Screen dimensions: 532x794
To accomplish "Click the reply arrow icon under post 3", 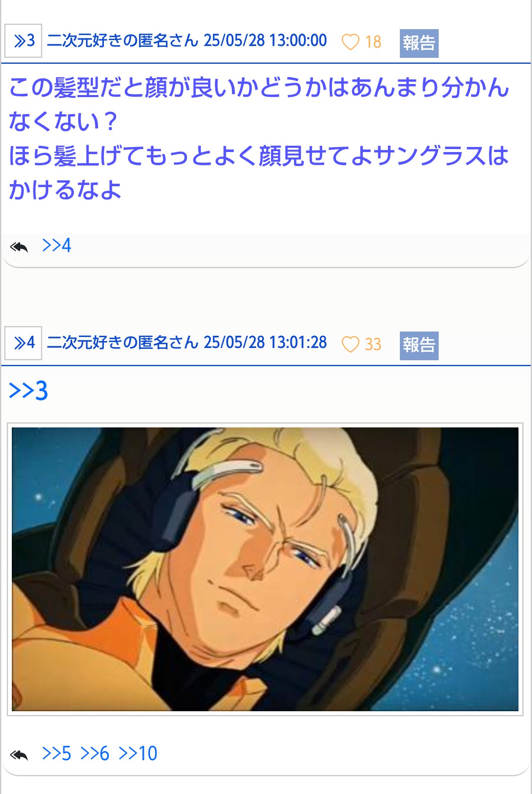I will [19, 247].
